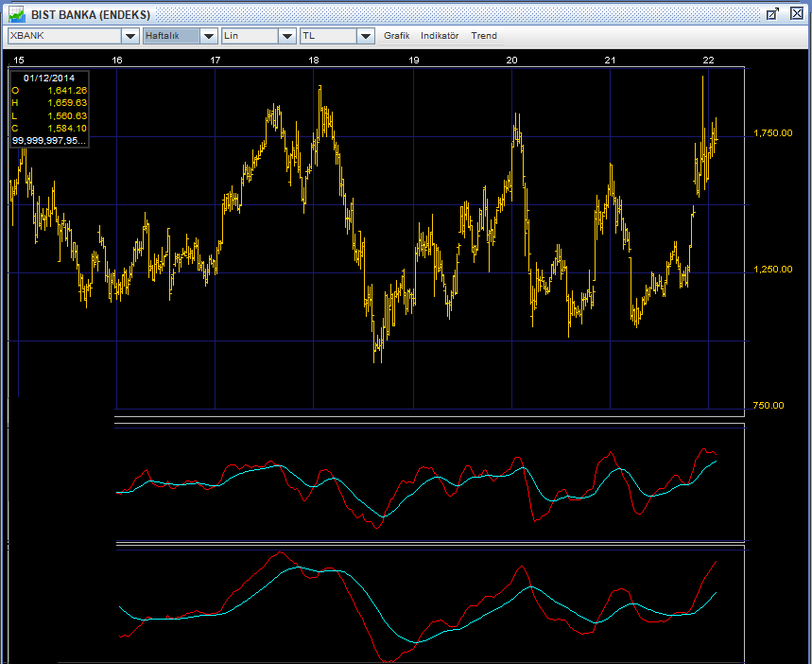Image resolution: width=812 pixels, height=664 pixels.
Task: Click the open value 1,641.26
Action: 67,91
